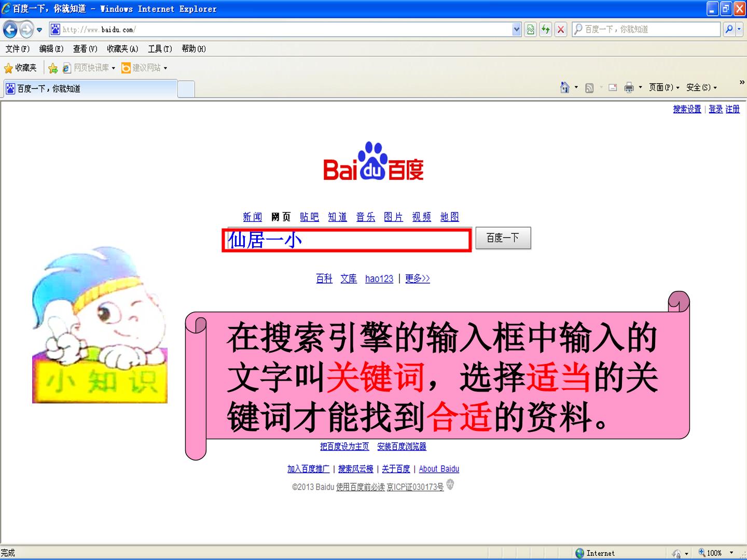747x560 pixels.
Task: Click the 关于百度 link
Action: pos(396,469)
